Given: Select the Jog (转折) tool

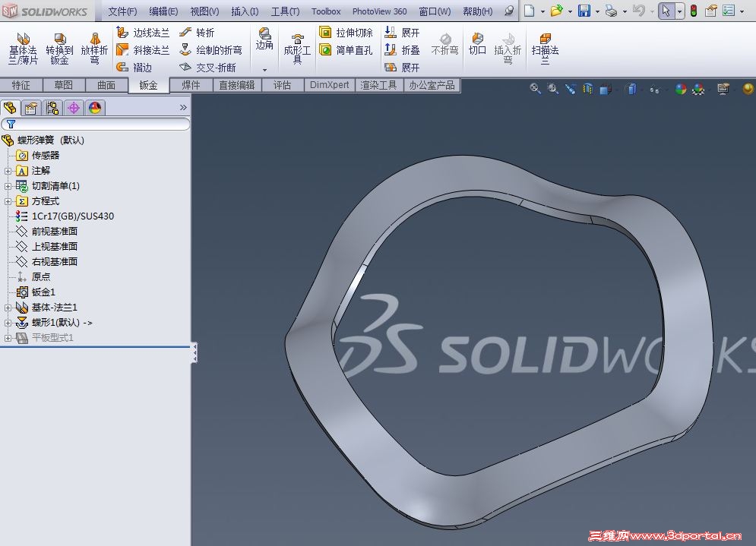Looking at the screenshot, I should pyautogui.click(x=197, y=33).
